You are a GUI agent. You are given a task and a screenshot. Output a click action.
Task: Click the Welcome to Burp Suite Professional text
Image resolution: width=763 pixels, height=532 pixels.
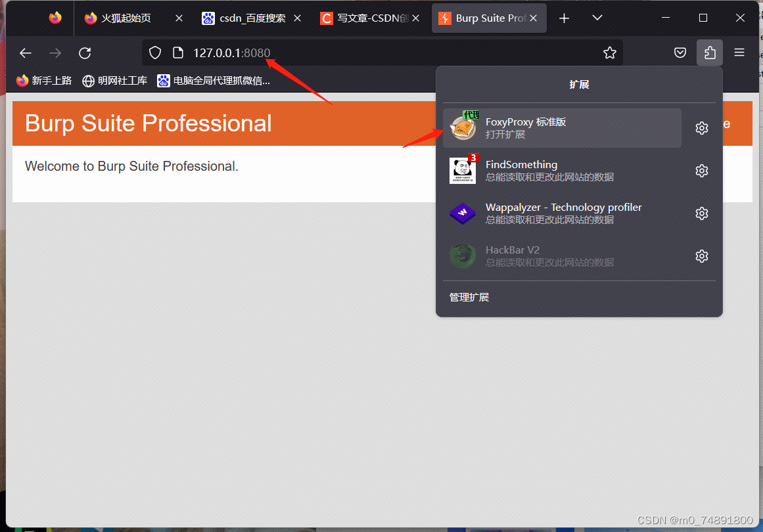tap(131, 166)
